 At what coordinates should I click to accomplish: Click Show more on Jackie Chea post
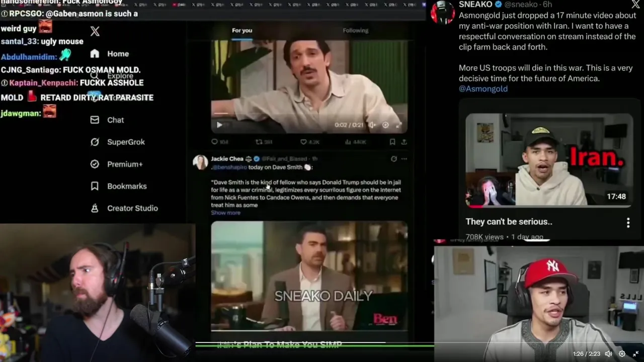pyautogui.click(x=225, y=213)
